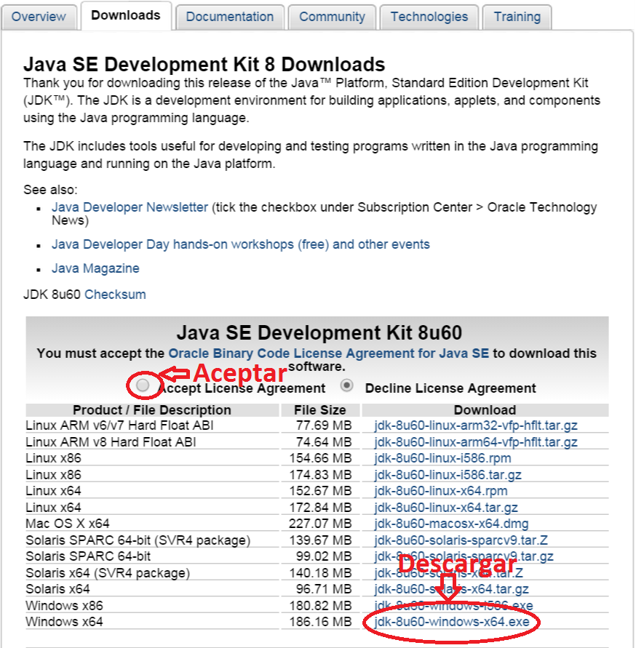
Task: Go to the Technologies tab
Action: click(429, 16)
